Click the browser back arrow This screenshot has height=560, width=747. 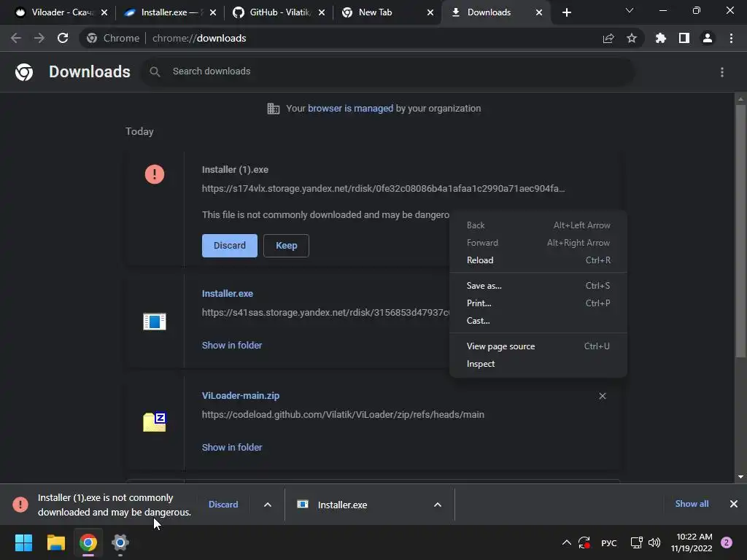(16, 38)
